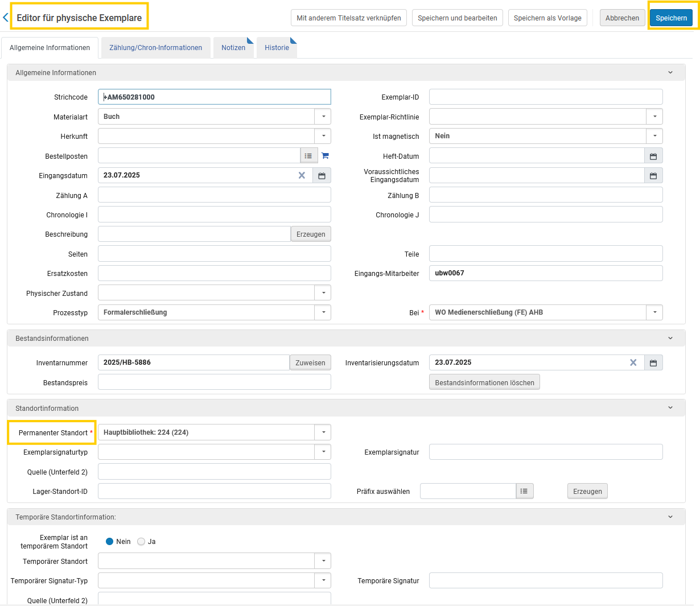The image size is (700, 606).
Task: Click Mit anderem Titelsatz verknüpfen
Action: (x=349, y=18)
